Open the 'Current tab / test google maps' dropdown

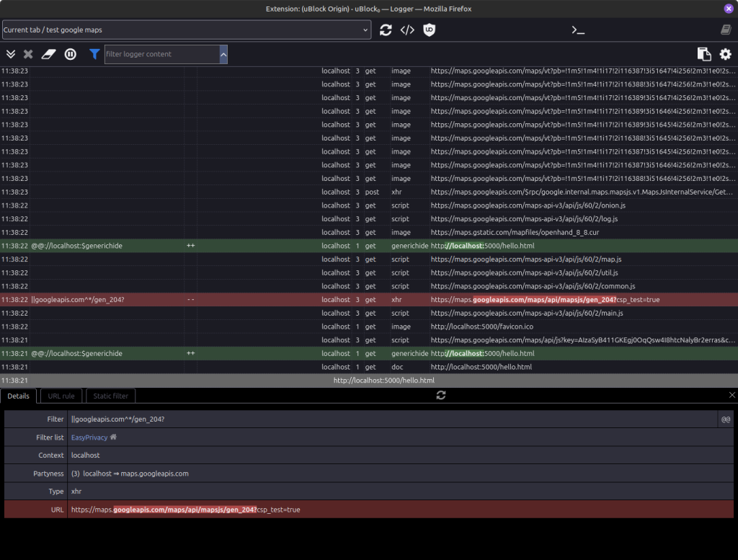pyautogui.click(x=186, y=30)
